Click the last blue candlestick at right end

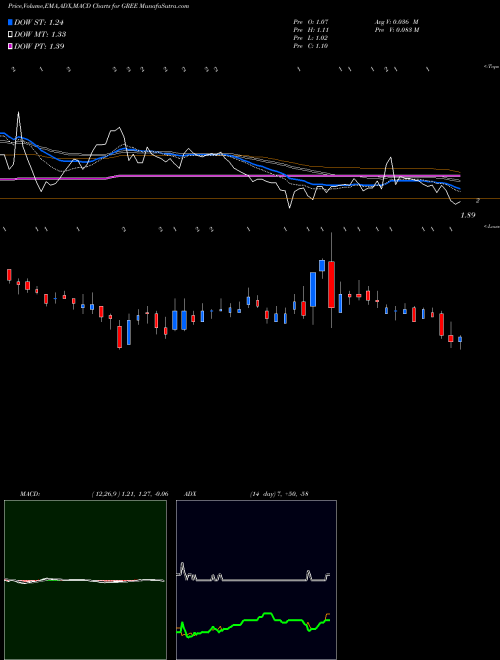point(460,339)
